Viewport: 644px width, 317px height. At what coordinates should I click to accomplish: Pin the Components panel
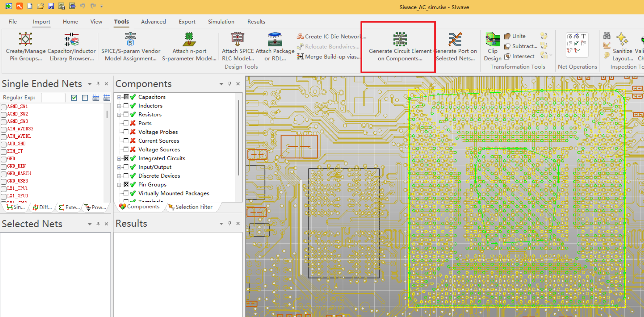(x=230, y=84)
